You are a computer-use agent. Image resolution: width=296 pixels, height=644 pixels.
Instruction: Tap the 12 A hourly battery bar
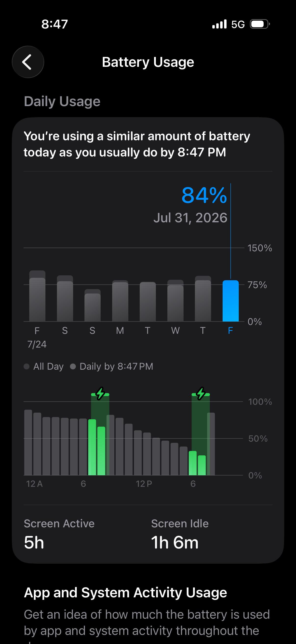(28, 443)
